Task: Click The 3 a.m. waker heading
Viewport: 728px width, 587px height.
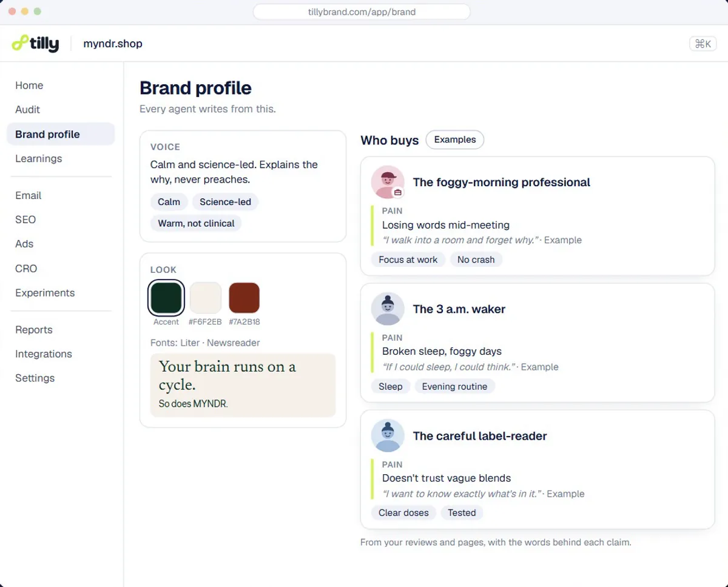Action: pyautogui.click(x=459, y=309)
